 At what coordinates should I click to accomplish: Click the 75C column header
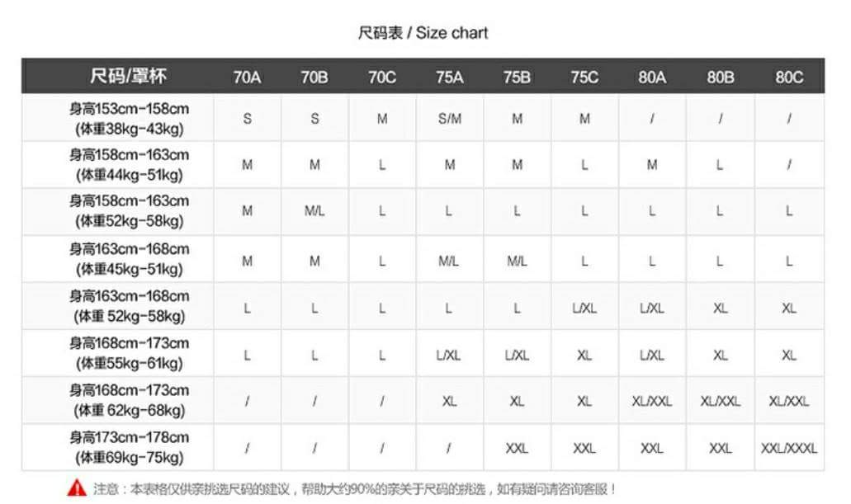(584, 77)
